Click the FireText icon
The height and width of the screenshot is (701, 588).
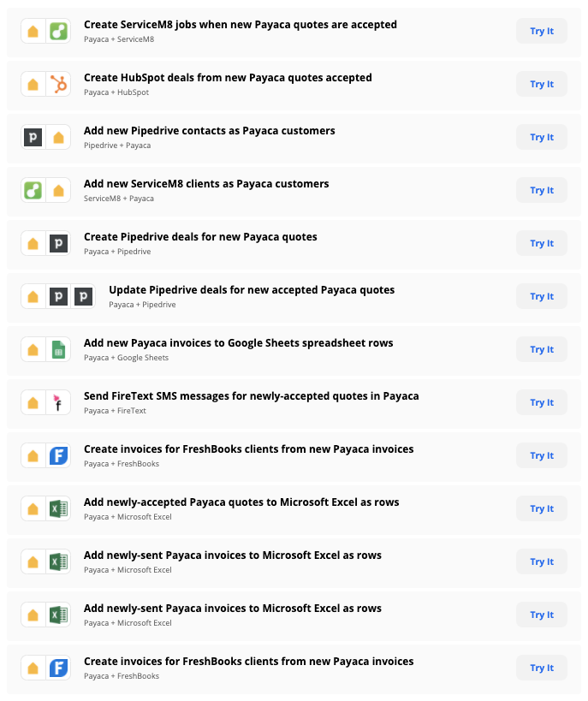tap(58, 402)
